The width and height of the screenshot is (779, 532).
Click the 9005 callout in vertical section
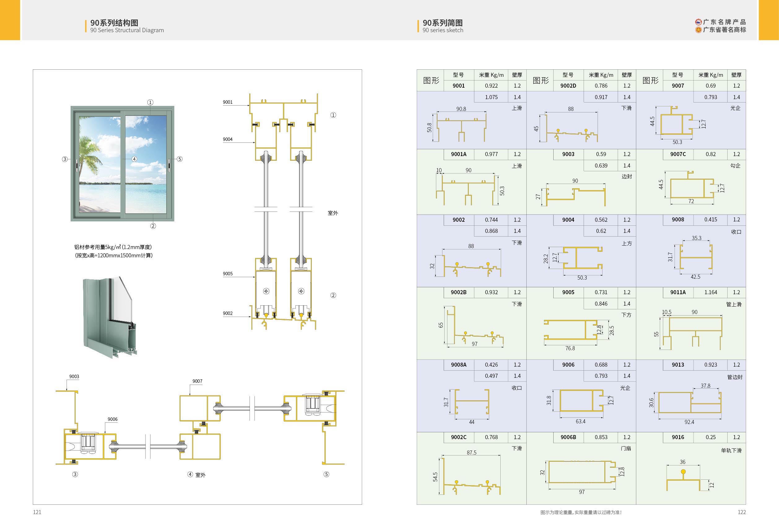[x=228, y=274]
